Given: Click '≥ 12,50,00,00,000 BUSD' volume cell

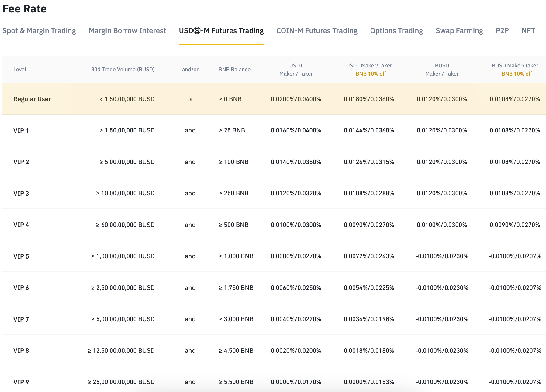Looking at the screenshot, I should (121, 351).
